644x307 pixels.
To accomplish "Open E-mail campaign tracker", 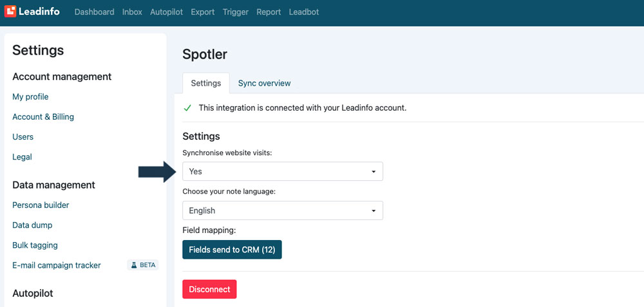I will pos(57,265).
